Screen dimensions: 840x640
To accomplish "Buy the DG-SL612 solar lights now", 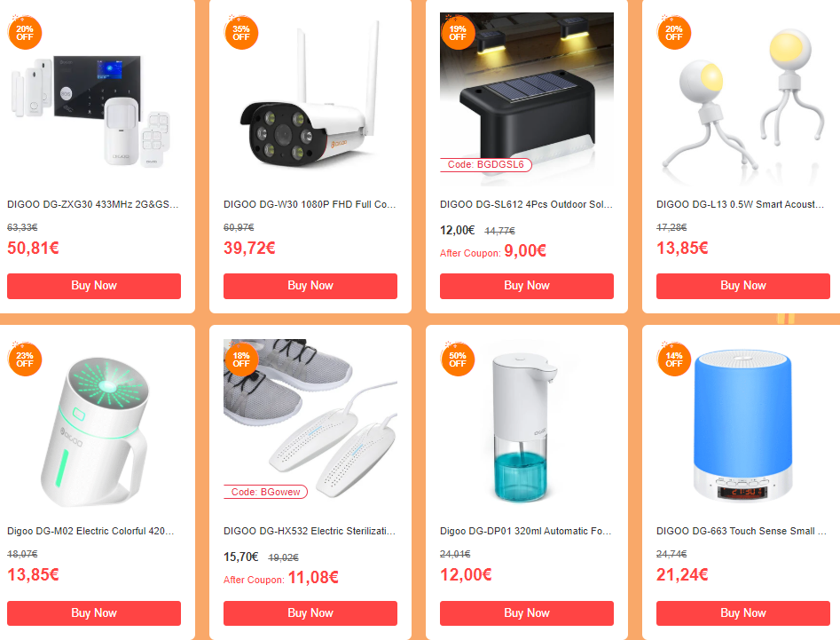I will tap(527, 286).
